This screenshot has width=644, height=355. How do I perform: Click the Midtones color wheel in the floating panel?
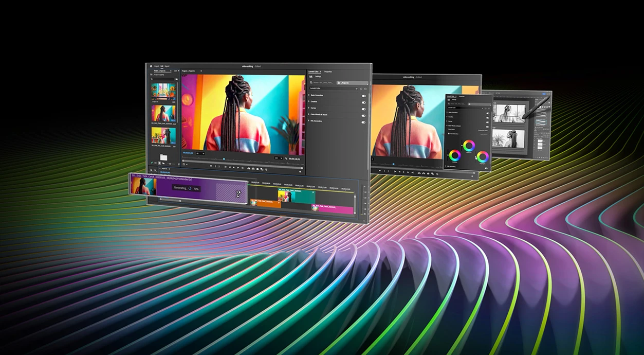point(469,146)
